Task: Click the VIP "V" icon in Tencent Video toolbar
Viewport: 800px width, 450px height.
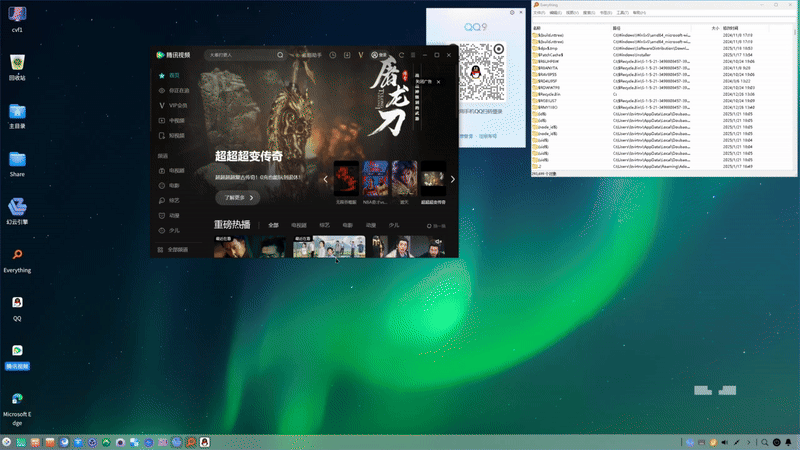Action: (361, 55)
